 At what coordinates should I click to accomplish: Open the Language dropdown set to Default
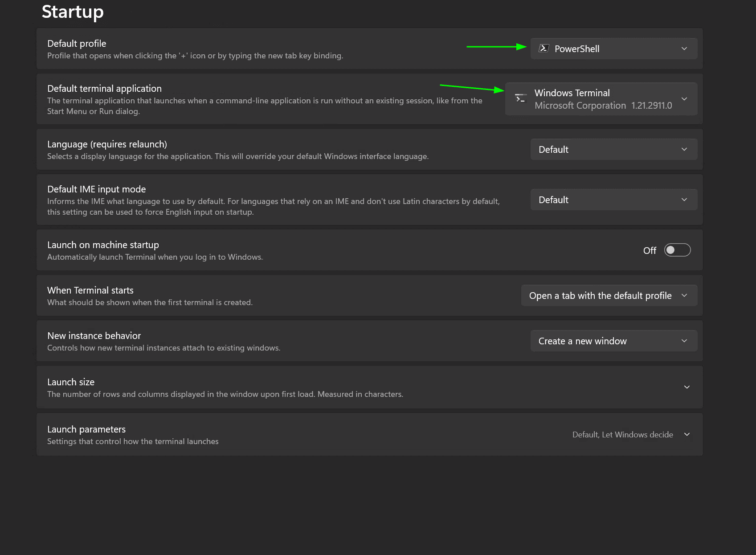[613, 149]
